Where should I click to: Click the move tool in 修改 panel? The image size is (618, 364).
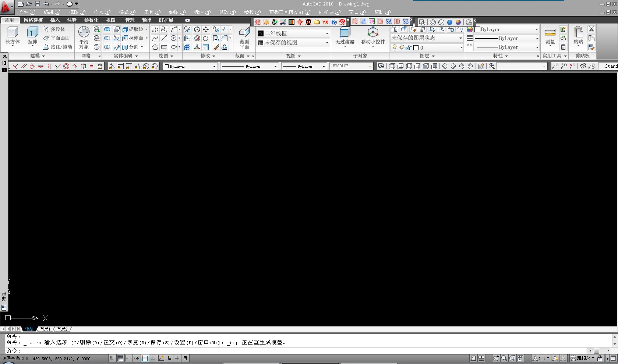(206, 29)
